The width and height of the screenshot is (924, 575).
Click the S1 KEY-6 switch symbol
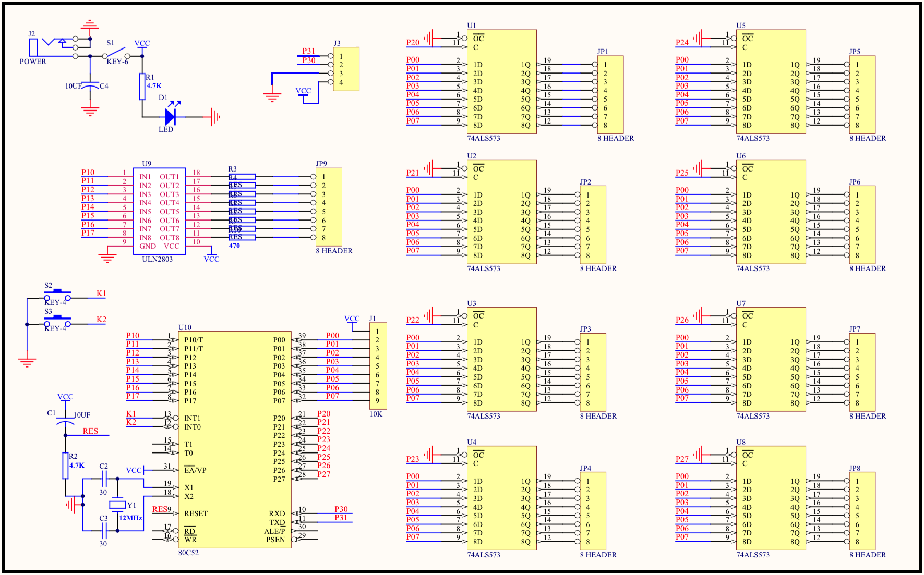click(x=116, y=53)
